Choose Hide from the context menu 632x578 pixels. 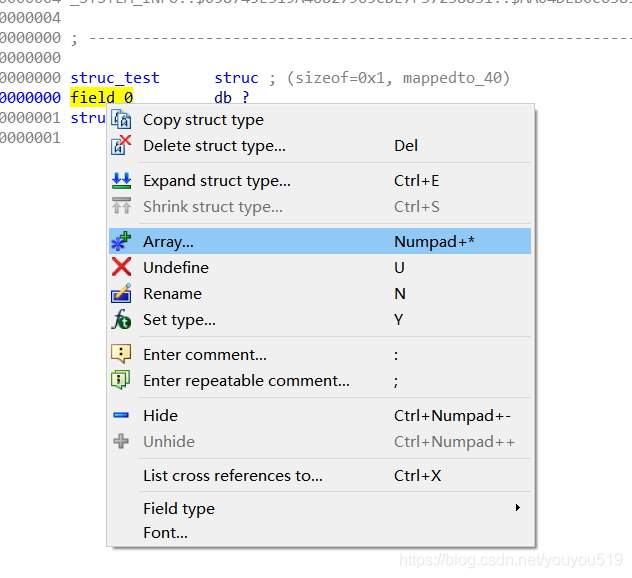pos(320,416)
